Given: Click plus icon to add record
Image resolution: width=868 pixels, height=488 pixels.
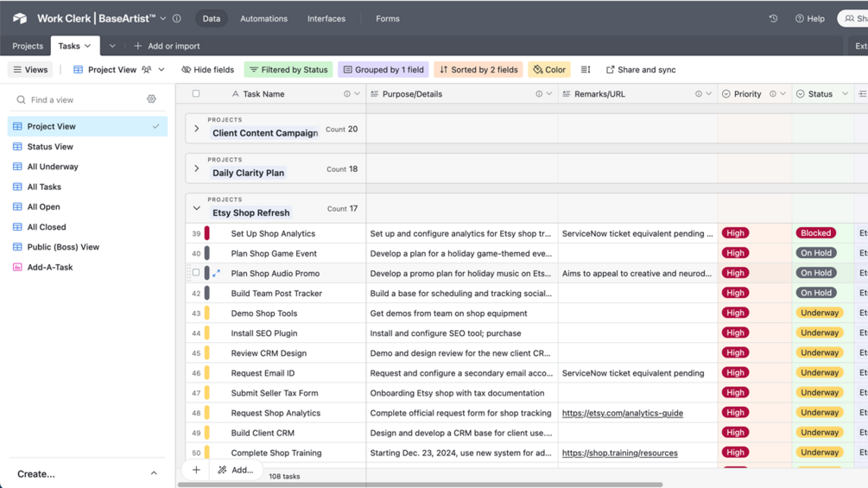Looking at the screenshot, I should click(196, 470).
